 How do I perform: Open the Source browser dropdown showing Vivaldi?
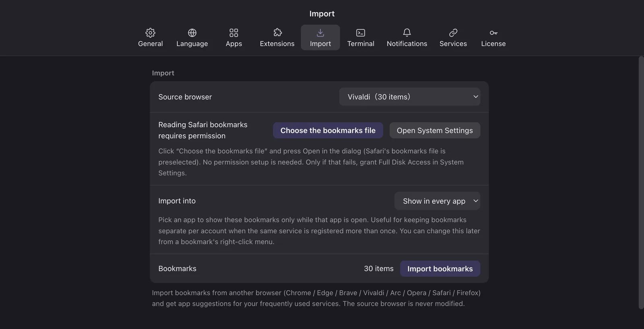coord(410,97)
